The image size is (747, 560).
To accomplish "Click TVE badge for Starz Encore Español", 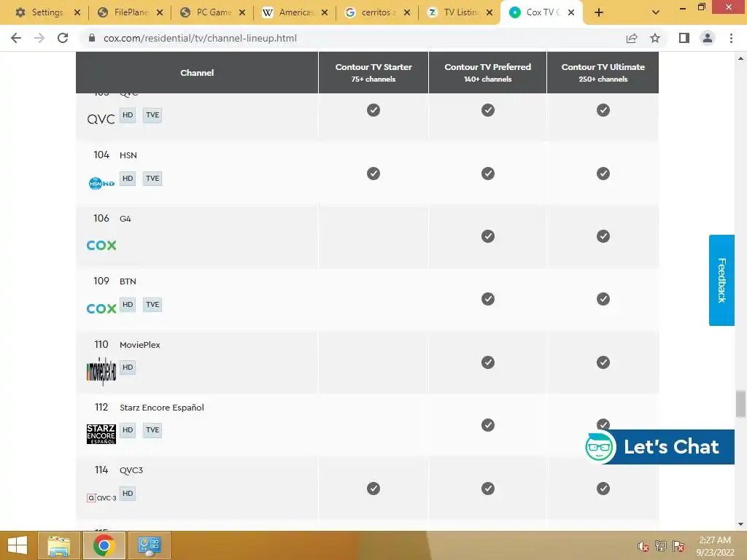I will click(152, 430).
